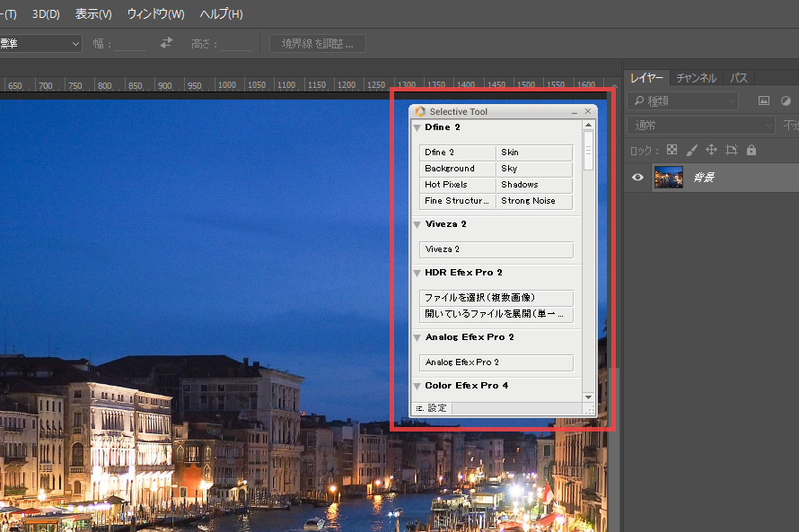Collapse the Analog Efex Pro 2 section
This screenshot has height=532, width=799.
(x=417, y=337)
